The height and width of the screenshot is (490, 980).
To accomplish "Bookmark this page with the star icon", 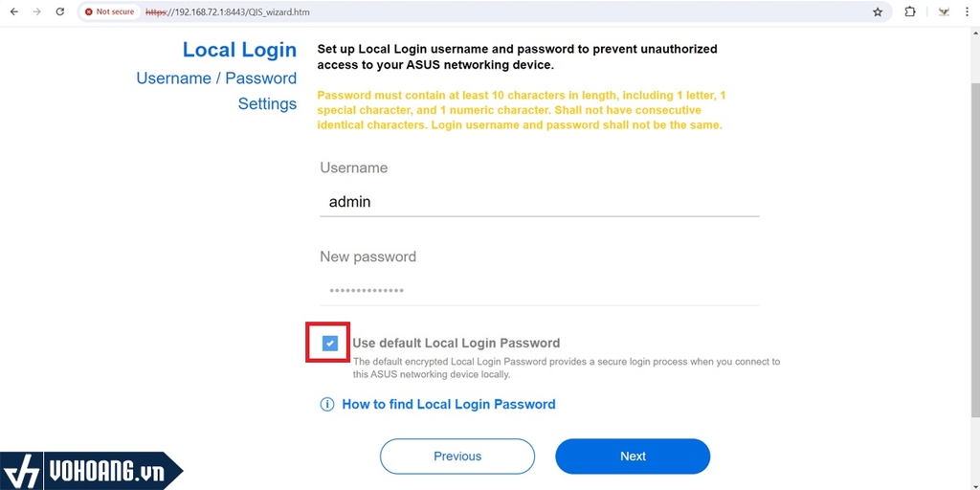I will point(878,12).
